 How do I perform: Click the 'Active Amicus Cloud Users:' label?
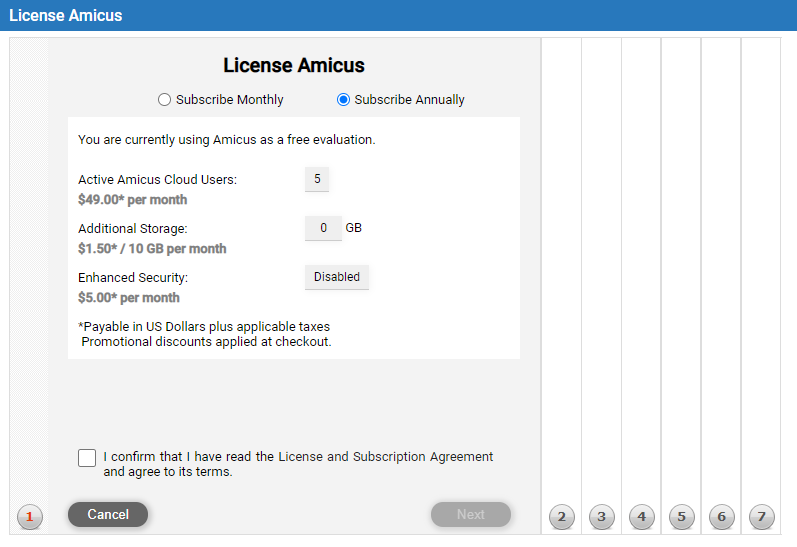158,179
